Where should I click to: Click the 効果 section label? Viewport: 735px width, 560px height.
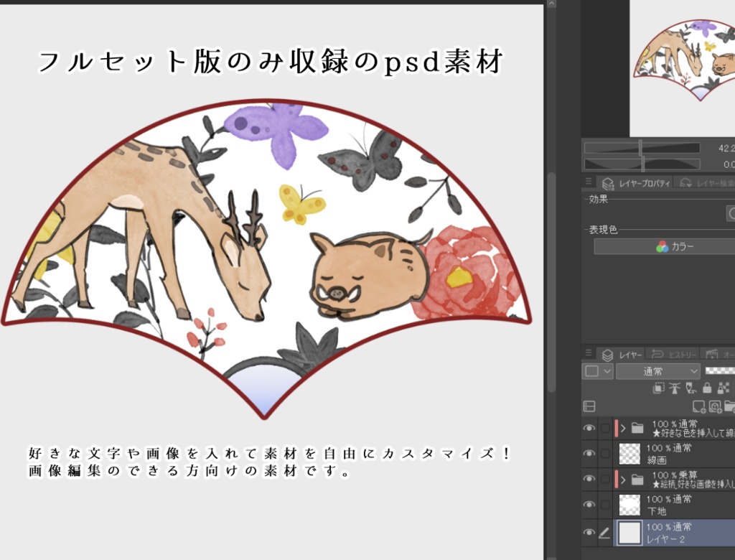pos(598,200)
